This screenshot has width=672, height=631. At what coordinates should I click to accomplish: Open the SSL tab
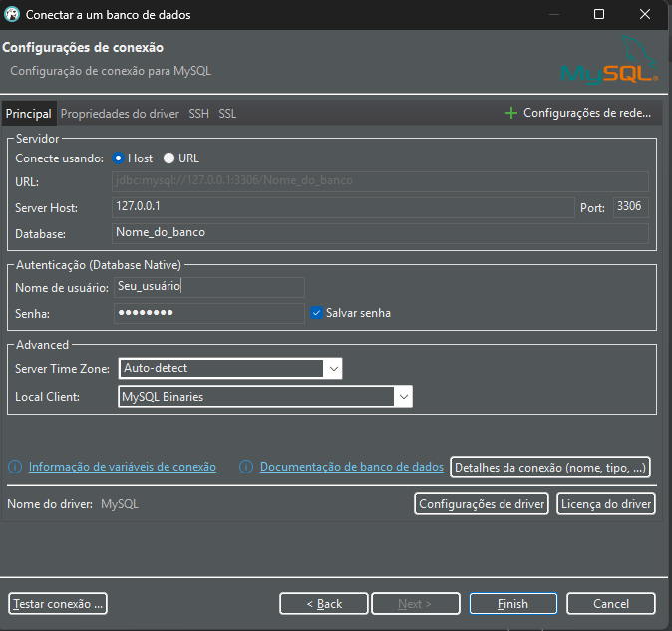[227, 114]
